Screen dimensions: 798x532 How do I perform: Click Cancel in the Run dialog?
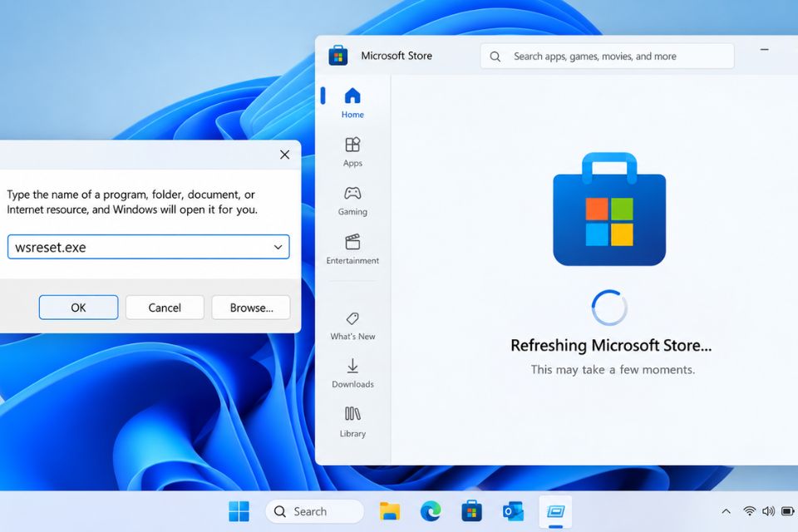(165, 308)
